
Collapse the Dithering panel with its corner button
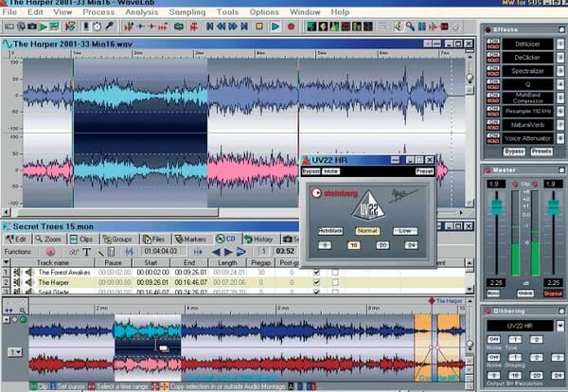click(x=561, y=311)
